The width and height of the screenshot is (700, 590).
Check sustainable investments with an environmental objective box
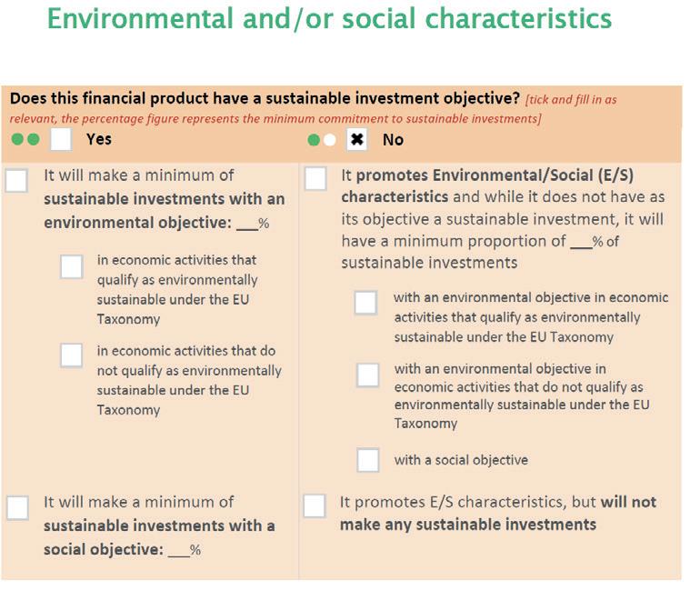pyautogui.click(x=16, y=181)
